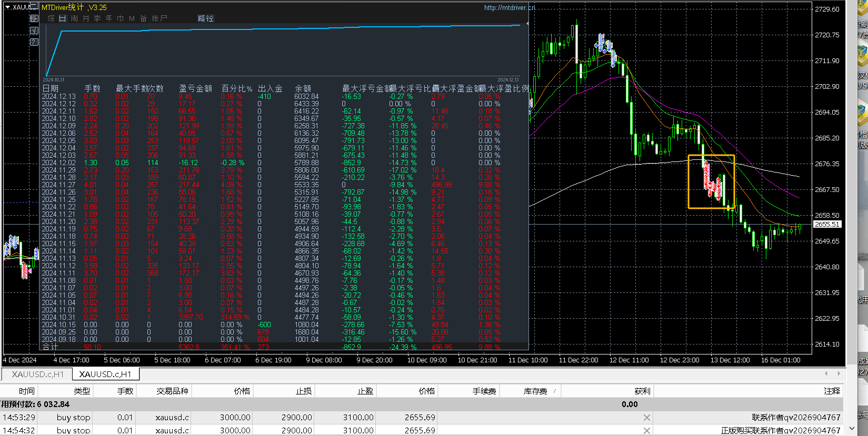
Task: Open the 账户 (account) tab
Action: point(159,18)
